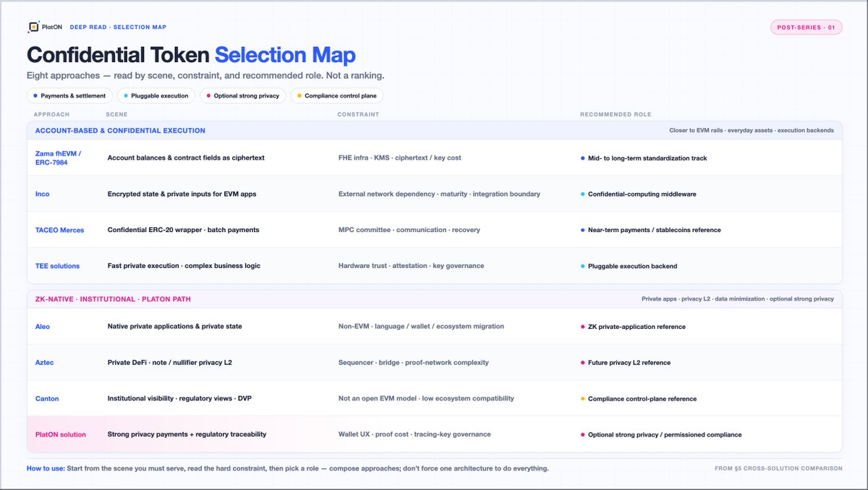Screen dimensions: 868x490
Task: Open the Aleo approach link
Action: (43, 327)
